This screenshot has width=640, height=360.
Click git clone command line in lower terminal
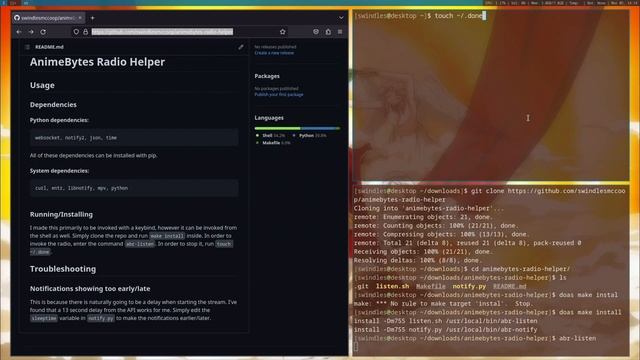489,195
